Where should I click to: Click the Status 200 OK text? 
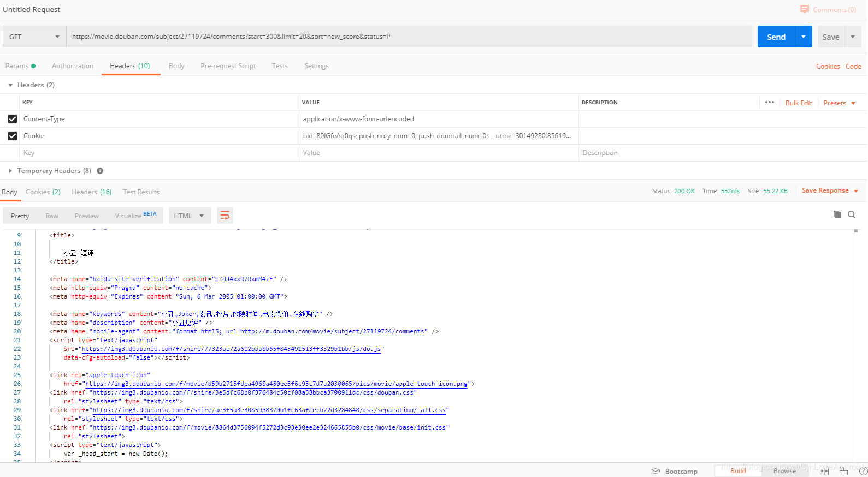673,191
